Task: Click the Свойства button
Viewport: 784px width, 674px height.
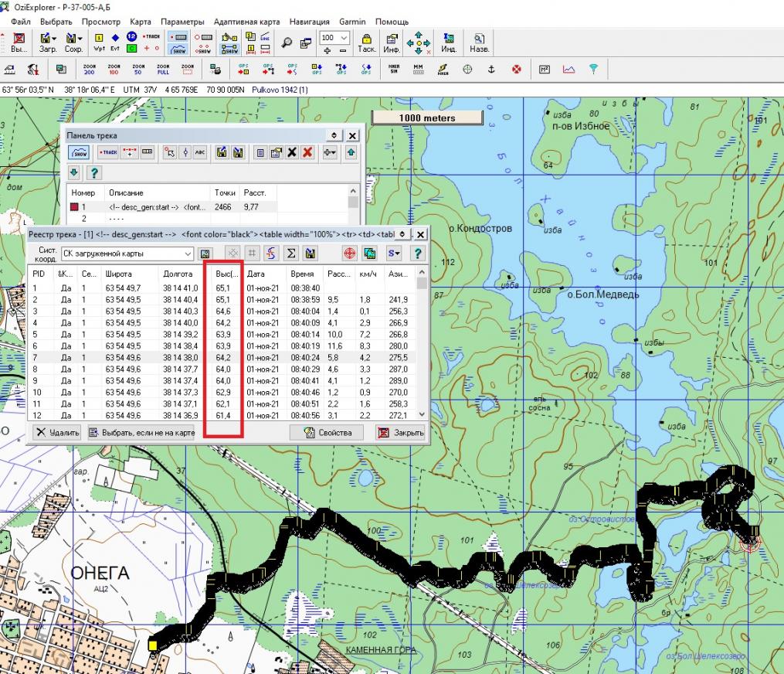Action: [x=328, y=432]
